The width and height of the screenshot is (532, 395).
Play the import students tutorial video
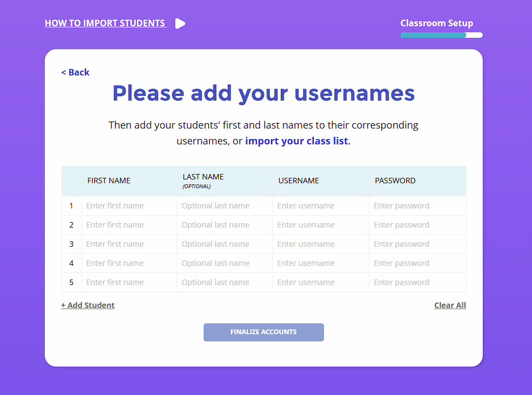point(180,24)
